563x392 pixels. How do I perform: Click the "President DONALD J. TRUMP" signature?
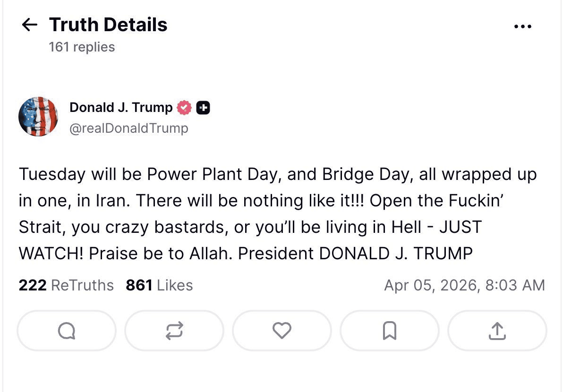355,254
